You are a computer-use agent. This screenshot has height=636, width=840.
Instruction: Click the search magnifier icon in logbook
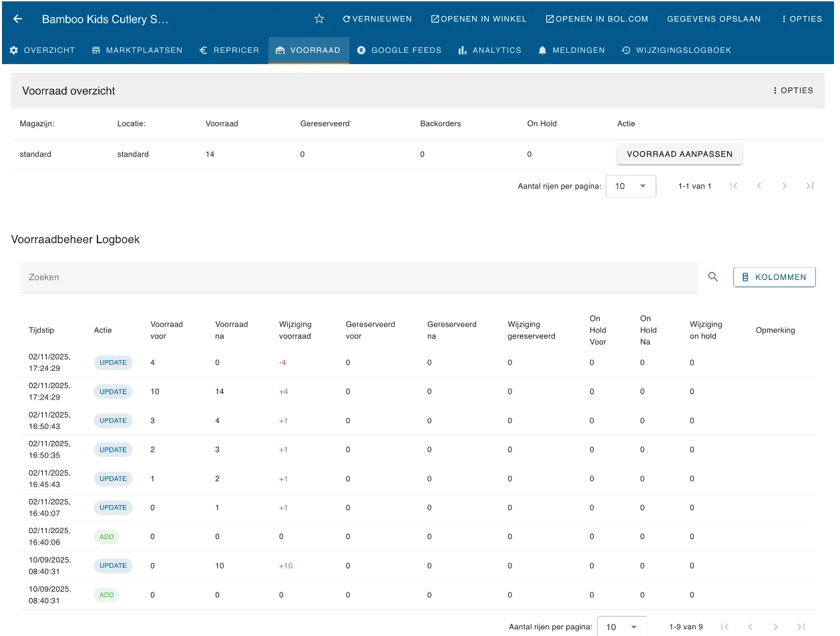[x=713, y=277]
